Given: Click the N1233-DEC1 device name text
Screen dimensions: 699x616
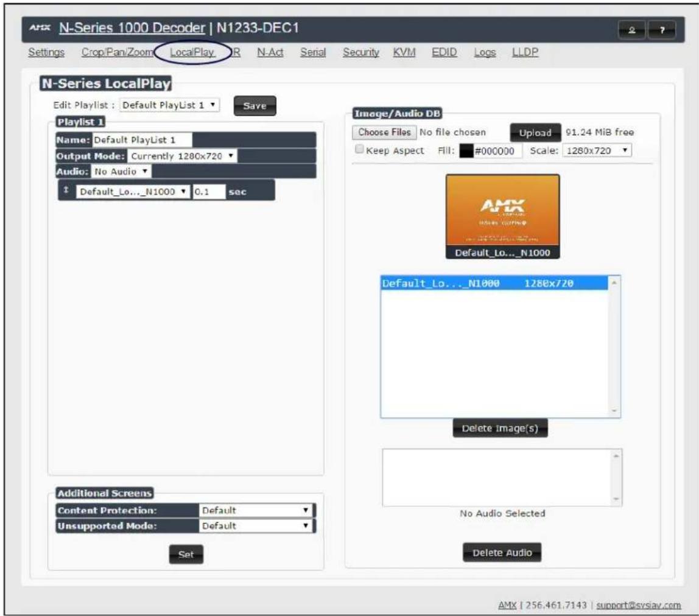Looking at the screenshot, I should pyautogui.click(x=258, y=28).
